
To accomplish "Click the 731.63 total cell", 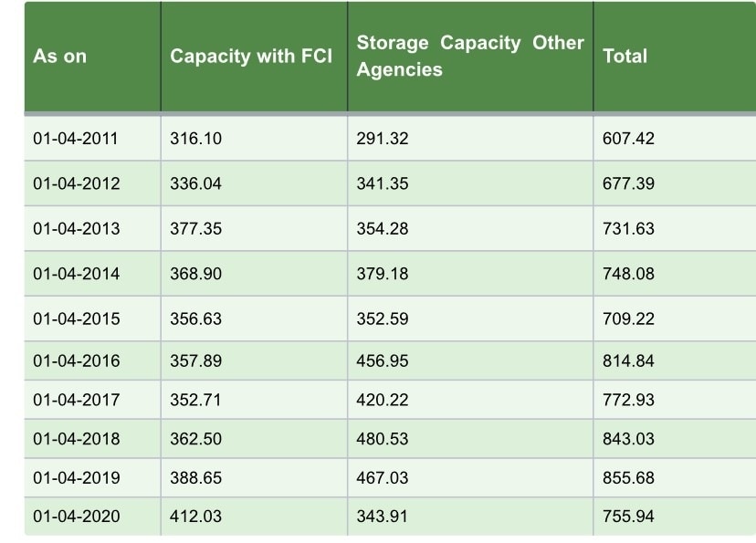I will coord(629,228).
